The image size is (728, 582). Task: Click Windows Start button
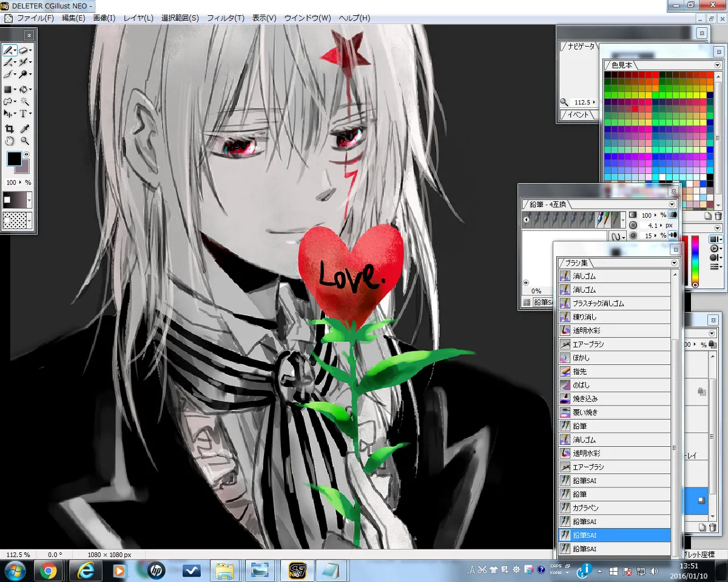coord(15,570)
